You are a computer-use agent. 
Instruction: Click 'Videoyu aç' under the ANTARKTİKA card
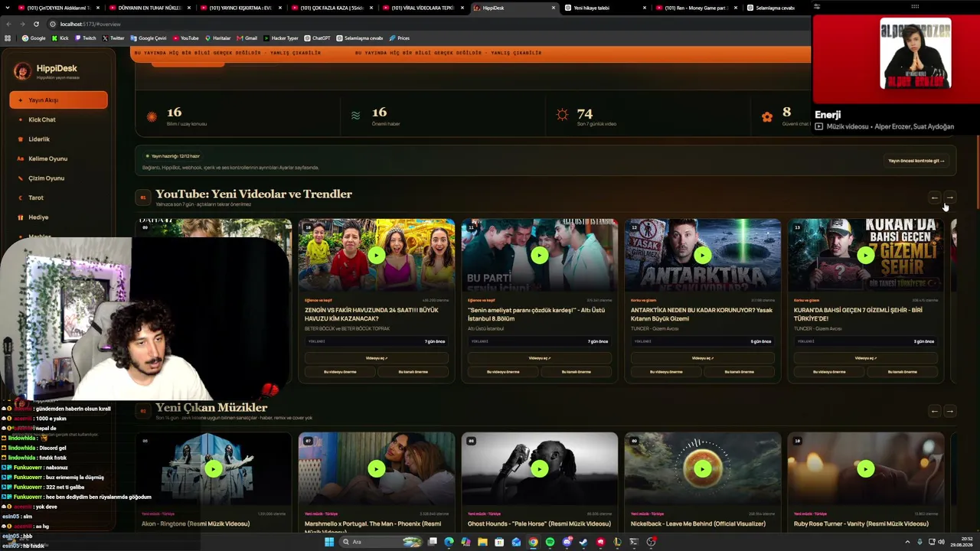[x=702, y=358]
